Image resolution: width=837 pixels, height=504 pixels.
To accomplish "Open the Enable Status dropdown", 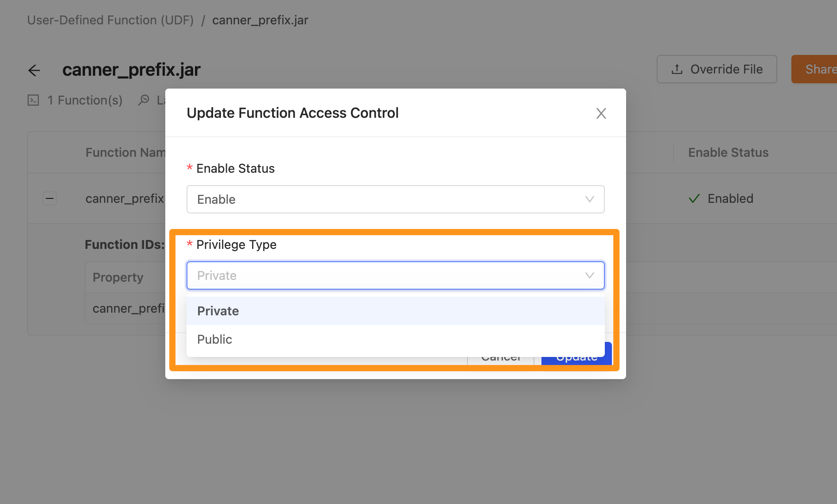I will [x=395, y=199].
